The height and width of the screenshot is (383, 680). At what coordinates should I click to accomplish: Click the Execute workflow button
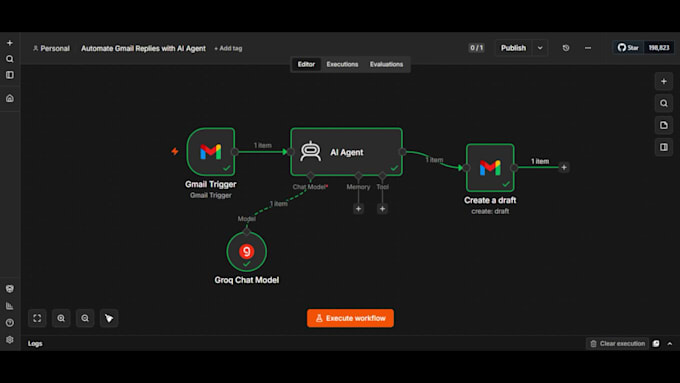350,318
